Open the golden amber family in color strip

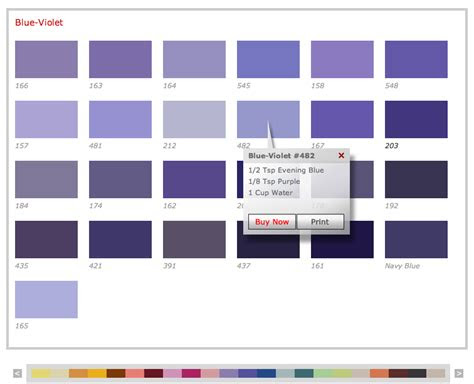97,373
